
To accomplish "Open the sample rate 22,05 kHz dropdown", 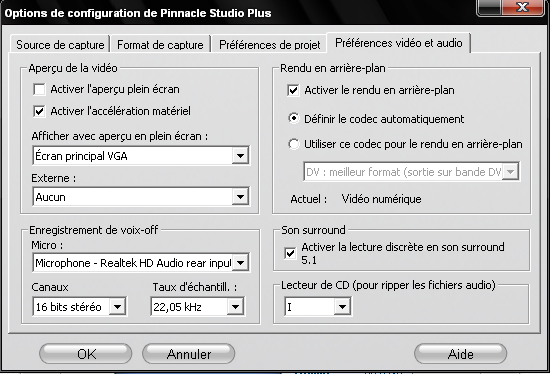I will [198, 307].
